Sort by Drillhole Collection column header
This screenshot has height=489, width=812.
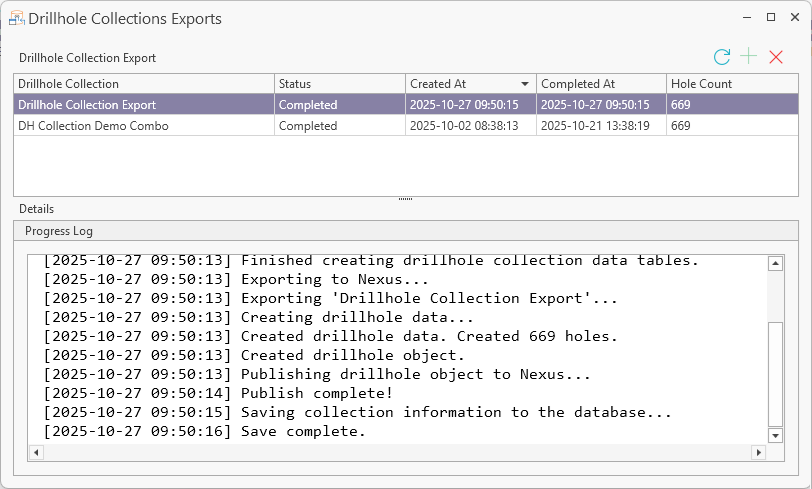(143, 84)
